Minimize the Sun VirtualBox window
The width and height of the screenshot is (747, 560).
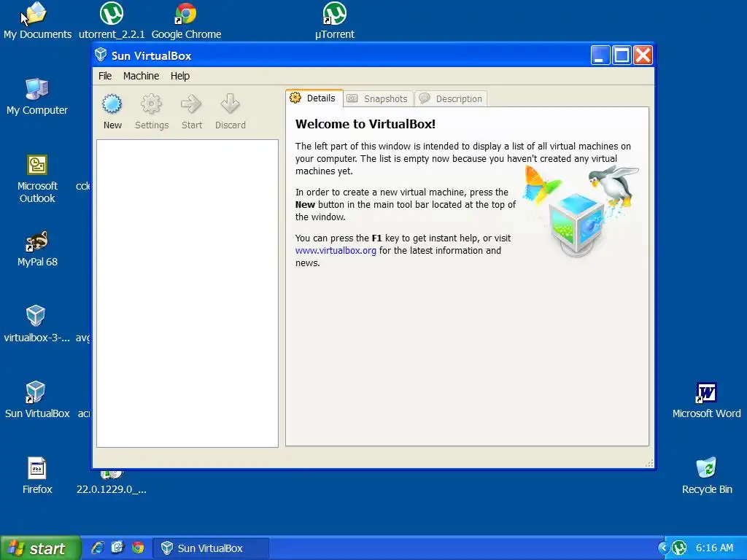tap(600, 55)
